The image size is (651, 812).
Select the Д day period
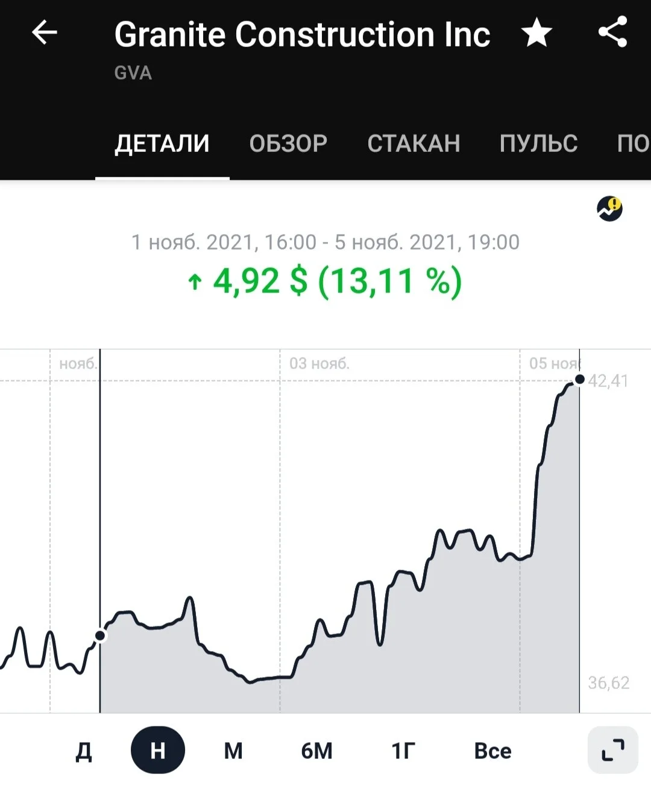point(84,751)
